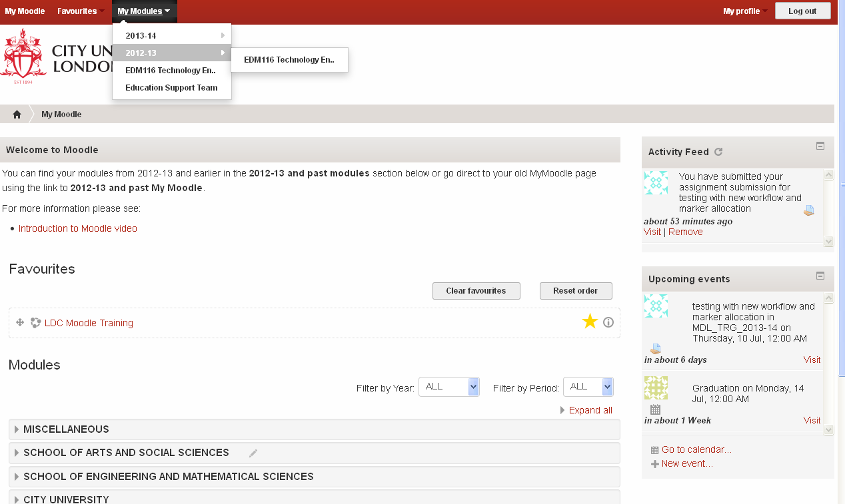Click the pencil icon next to School of Arts

tap(253, 453)
